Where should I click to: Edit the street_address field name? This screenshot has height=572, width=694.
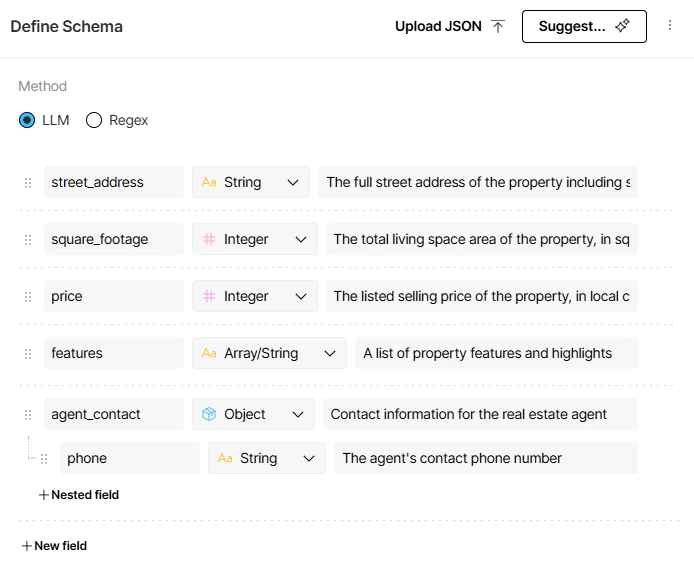coord(114,182)
